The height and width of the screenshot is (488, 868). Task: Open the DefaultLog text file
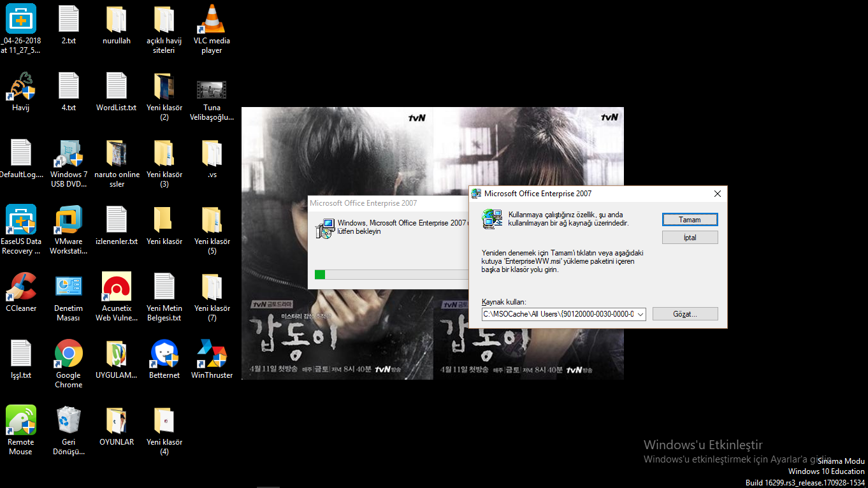click(20, 159)
